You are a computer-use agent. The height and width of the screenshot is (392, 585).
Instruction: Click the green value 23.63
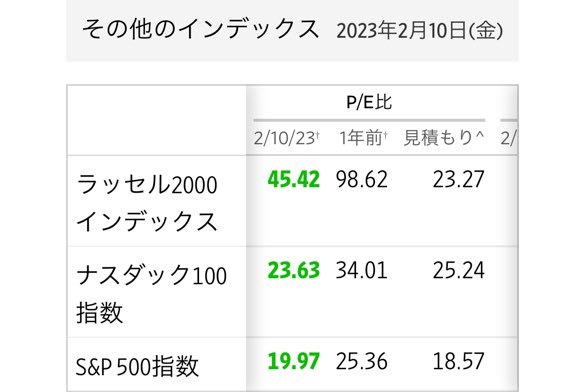point(294,270)
